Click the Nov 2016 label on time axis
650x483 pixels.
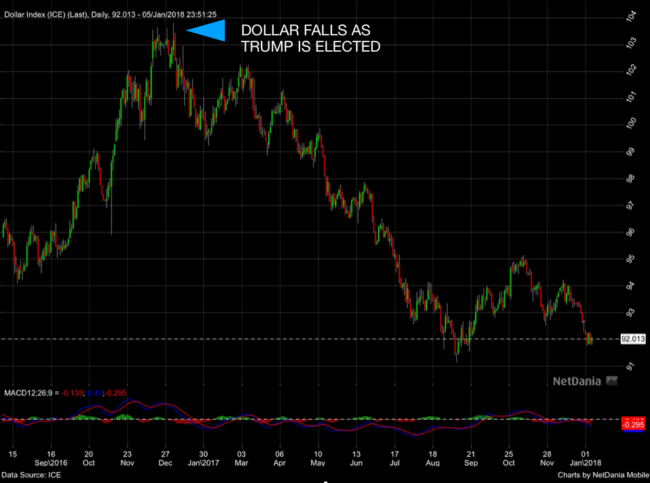(127, 463)
